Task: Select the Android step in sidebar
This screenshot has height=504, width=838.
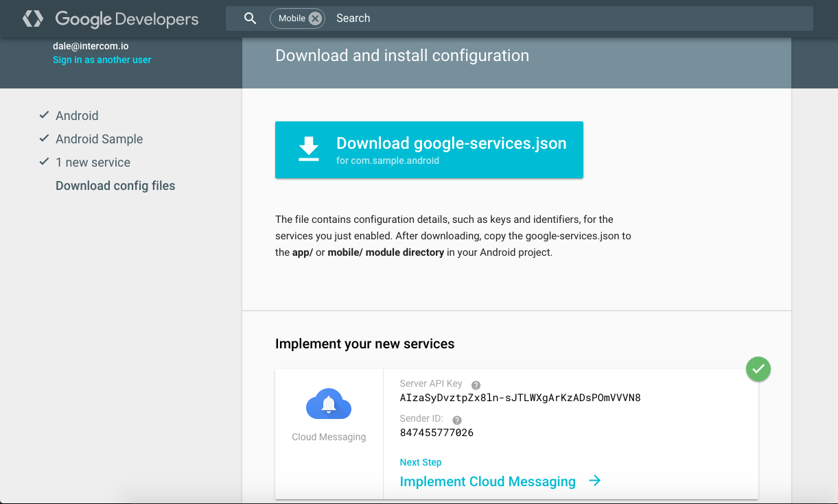Action: coord(77,116)
